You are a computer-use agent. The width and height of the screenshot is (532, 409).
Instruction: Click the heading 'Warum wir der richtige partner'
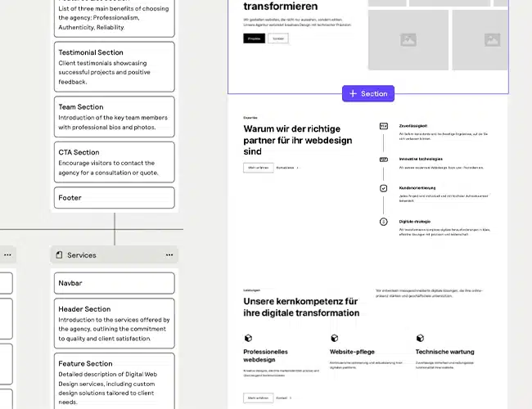pos(298,140)
